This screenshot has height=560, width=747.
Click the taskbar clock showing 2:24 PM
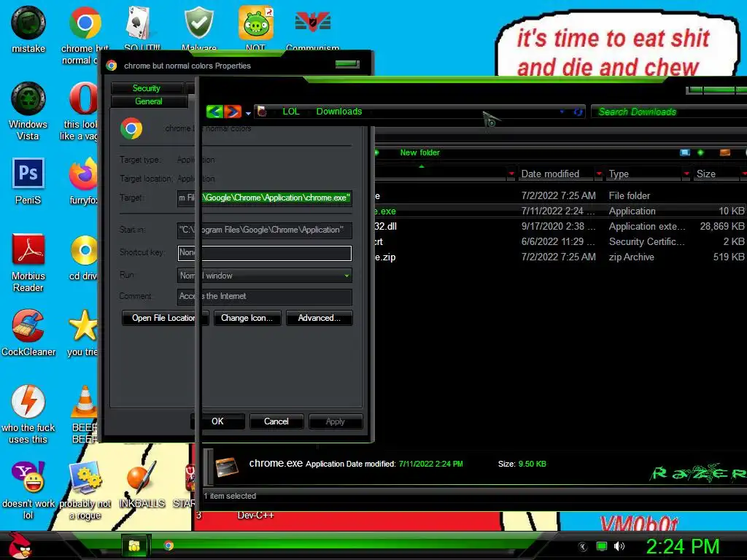pyautogui.click(x=683, y=546)
